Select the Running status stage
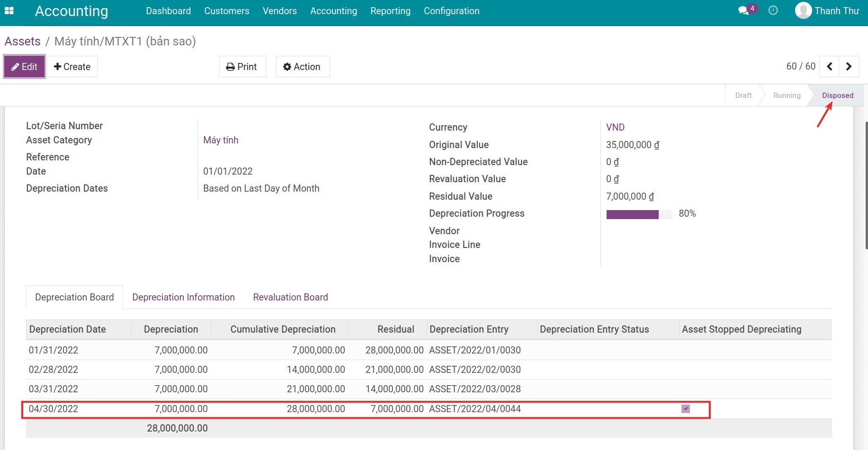868x450 pixels. pyautogui.click(x=787, y=96)
